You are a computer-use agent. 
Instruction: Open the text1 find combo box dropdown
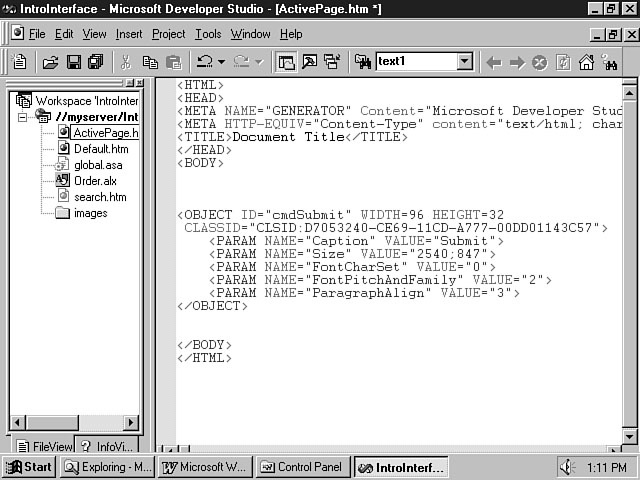(x=464, y=62)
